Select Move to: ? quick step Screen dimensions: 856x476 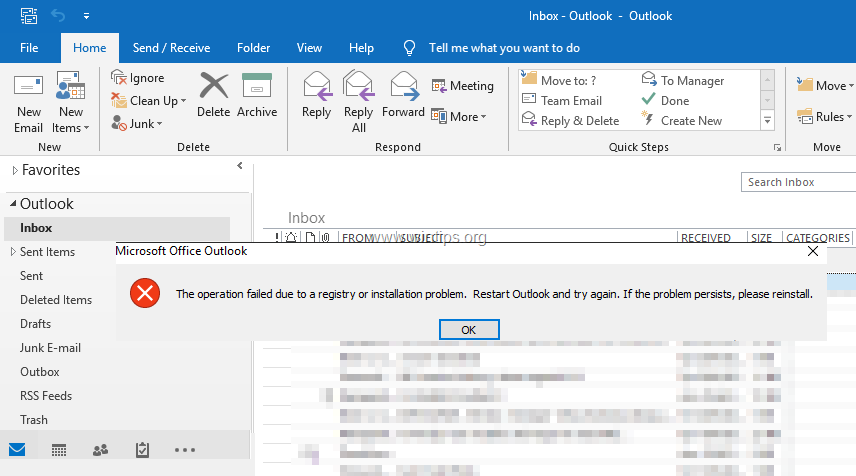click(559, 80)
